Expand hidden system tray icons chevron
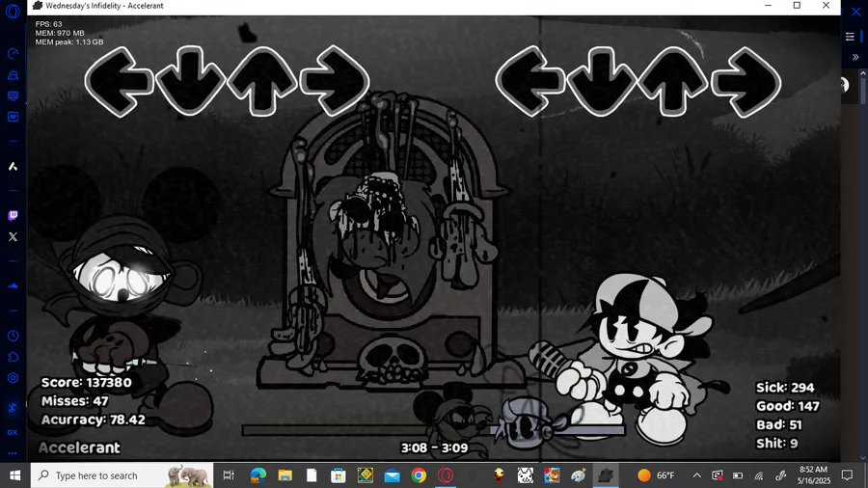 (697, 475)
